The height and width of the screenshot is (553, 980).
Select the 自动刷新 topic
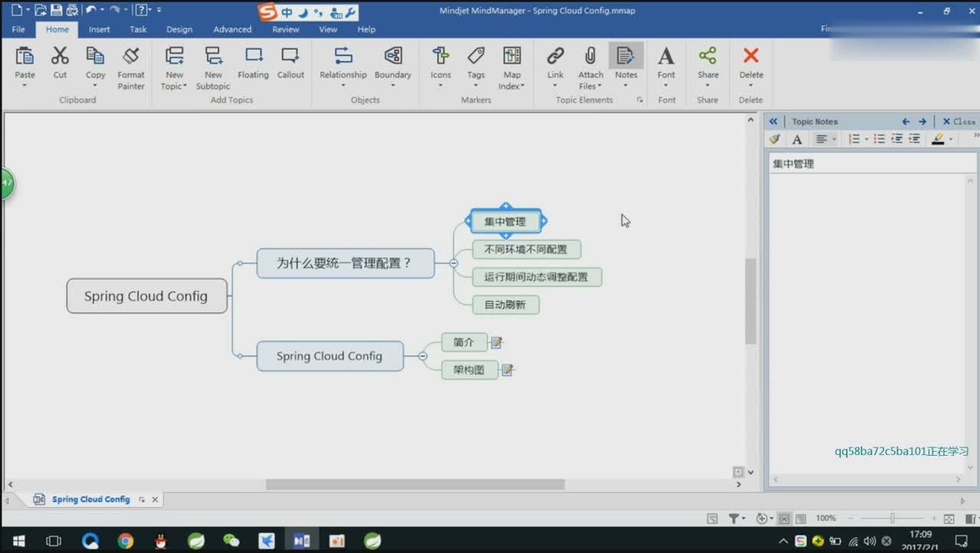pos(505,305)
